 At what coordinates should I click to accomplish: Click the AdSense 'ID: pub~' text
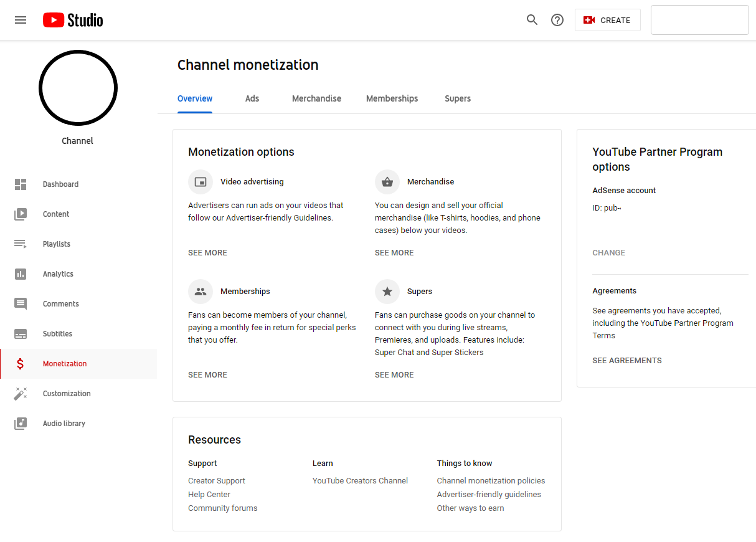tap(607, 208)
